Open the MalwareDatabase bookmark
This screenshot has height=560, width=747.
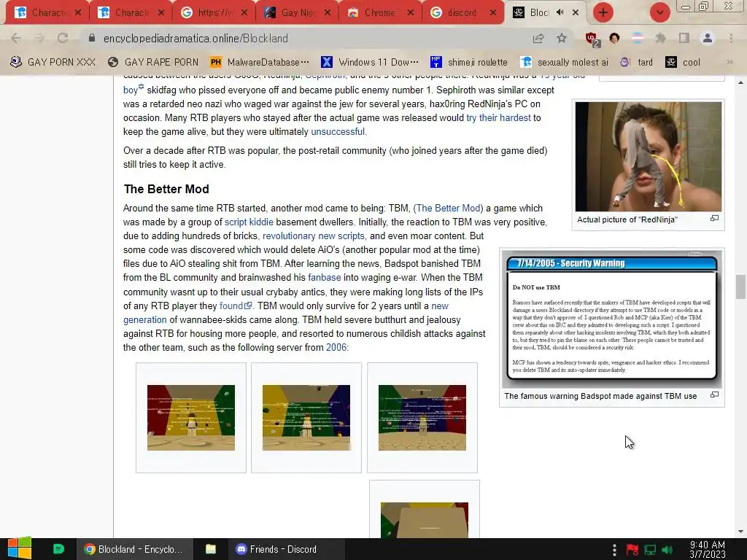260,62
